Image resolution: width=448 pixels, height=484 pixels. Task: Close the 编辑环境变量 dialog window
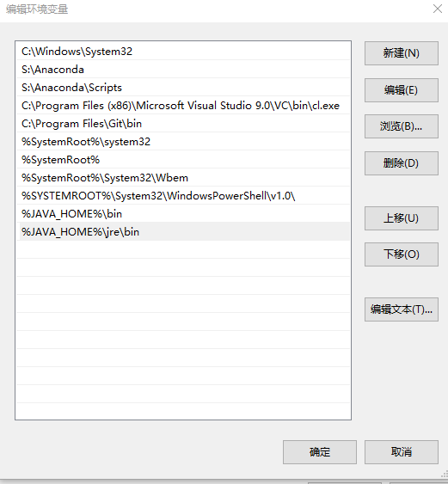tap(438, 9)
